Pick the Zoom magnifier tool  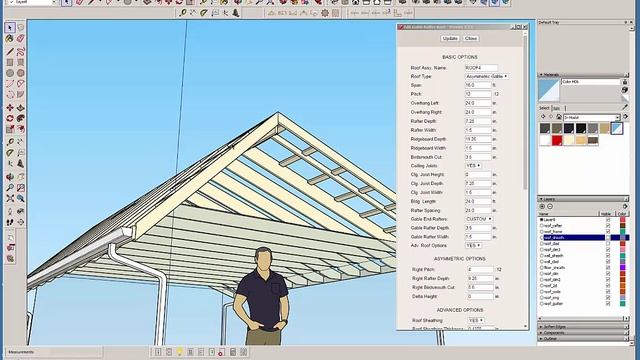tap(10, 187)
